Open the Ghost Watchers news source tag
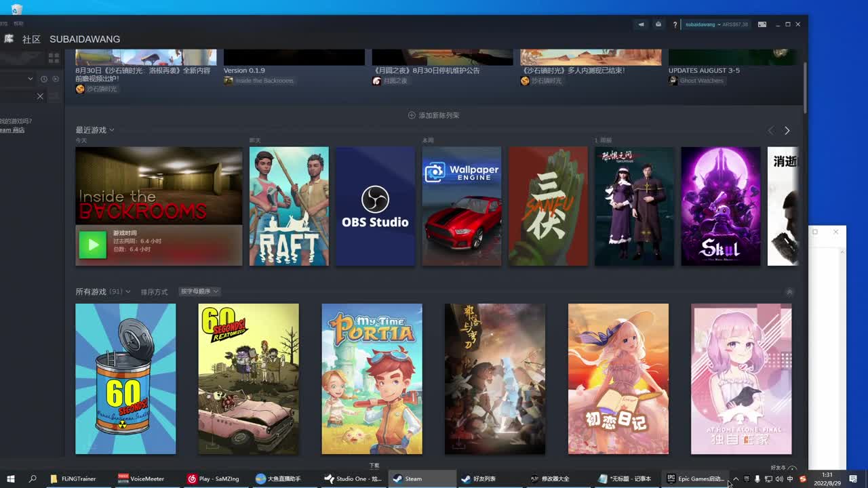The width and height of the screenshot is (868, 488). (696, 81)
